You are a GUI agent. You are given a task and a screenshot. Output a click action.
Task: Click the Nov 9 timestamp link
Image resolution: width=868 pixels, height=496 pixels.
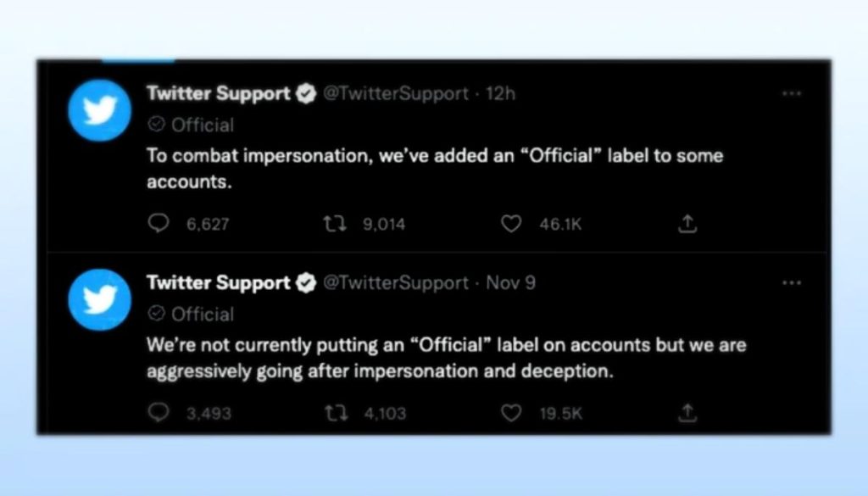point(512,282)
